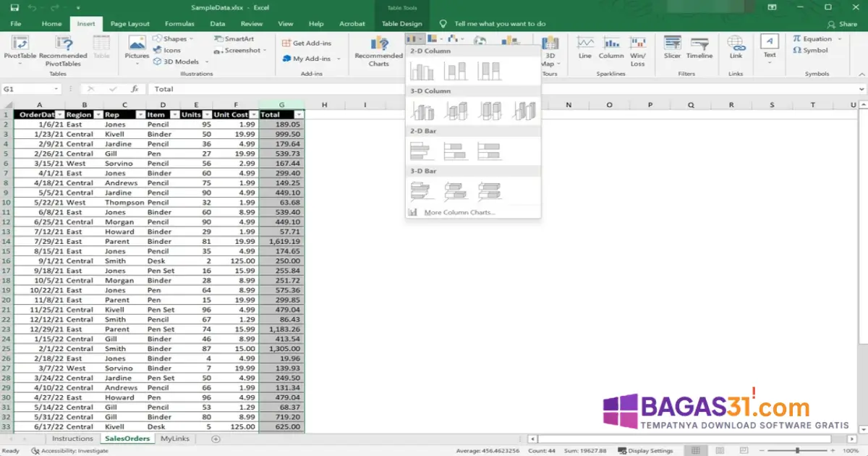Open the Region column filter dropdown
Screen dimensions: 868x456
tap(98, 115)
